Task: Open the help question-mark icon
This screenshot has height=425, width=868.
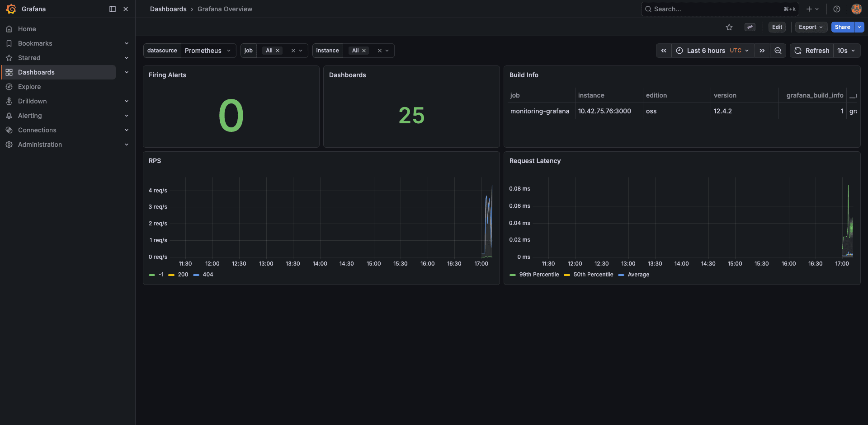Action: point(837,9)
